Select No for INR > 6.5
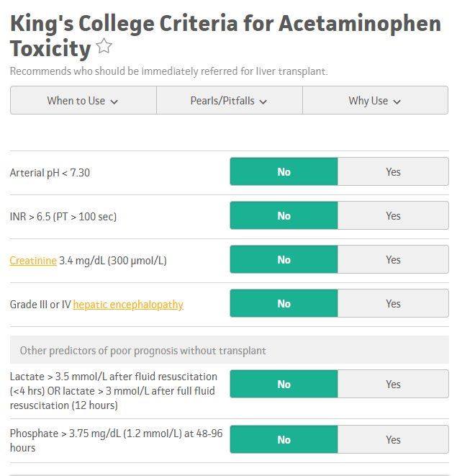 (x=284, y=215)
